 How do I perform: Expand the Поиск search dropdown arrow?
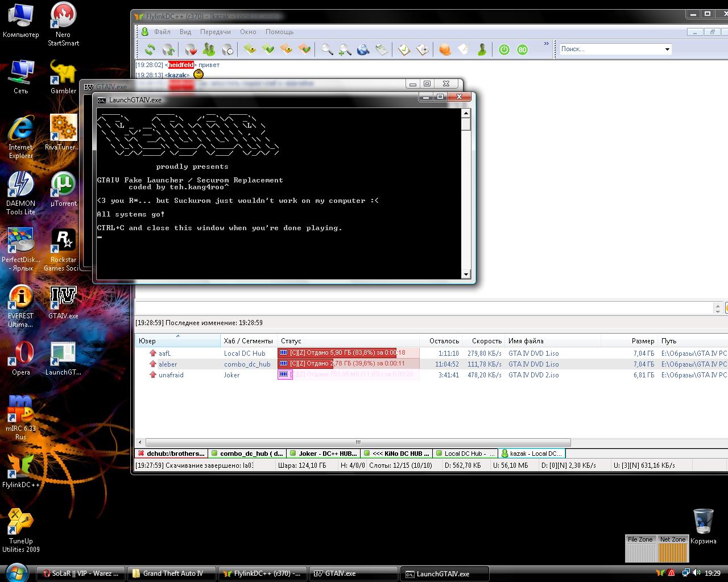667,49
